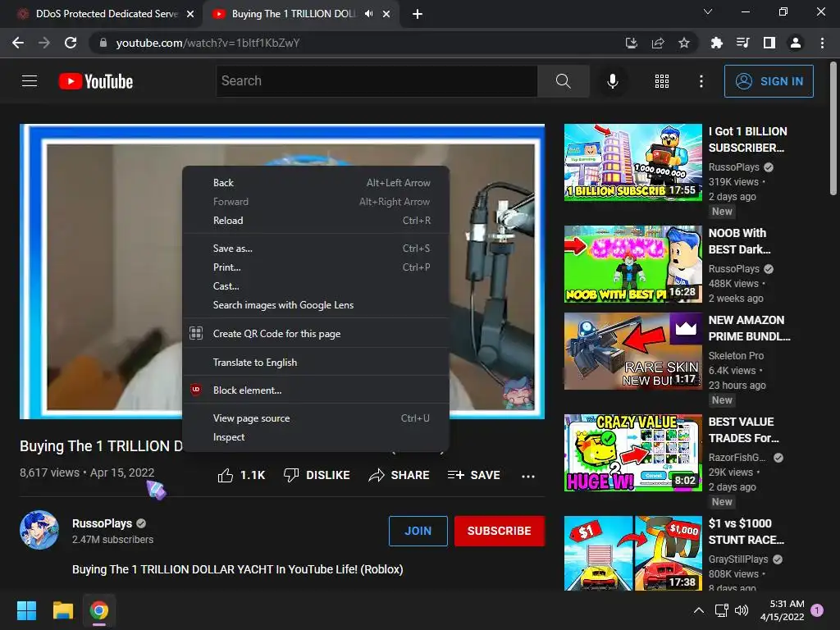Open network icon in system tray
The image size is (840, 630).
[x=721, y=610]
